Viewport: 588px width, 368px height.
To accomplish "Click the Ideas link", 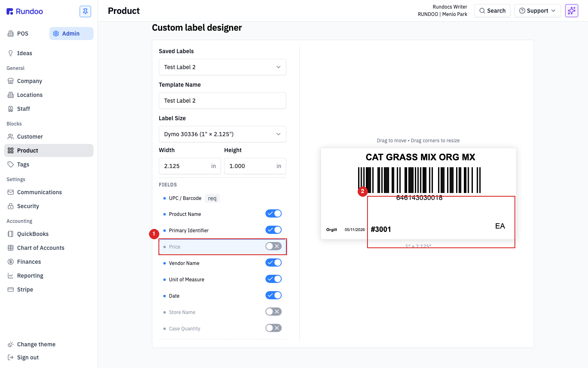I will pos(49,53).
